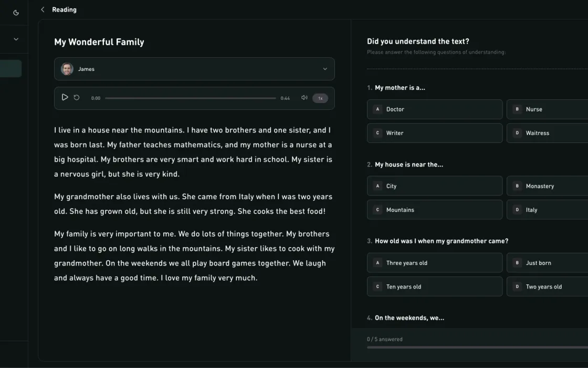Click the 0:00 elapsed time label

pos(96,98)
